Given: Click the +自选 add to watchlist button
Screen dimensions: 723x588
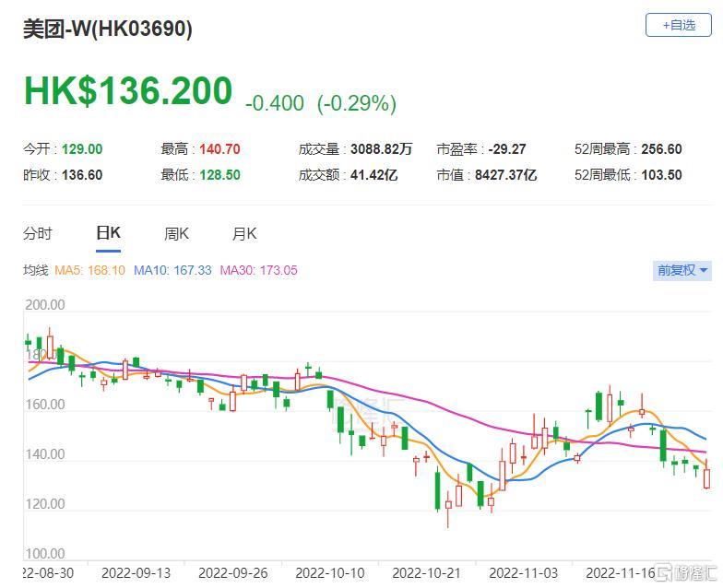Looking at the screenshot, I should pos(679,26).
